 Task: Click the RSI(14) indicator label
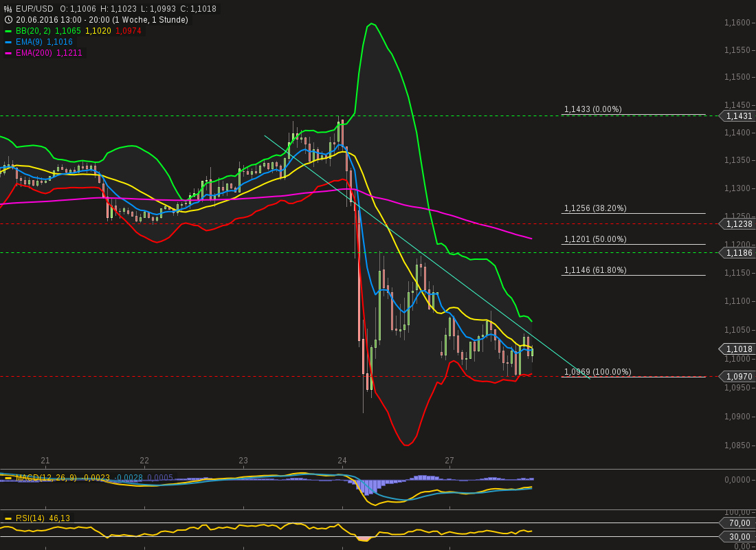[30, 518]
